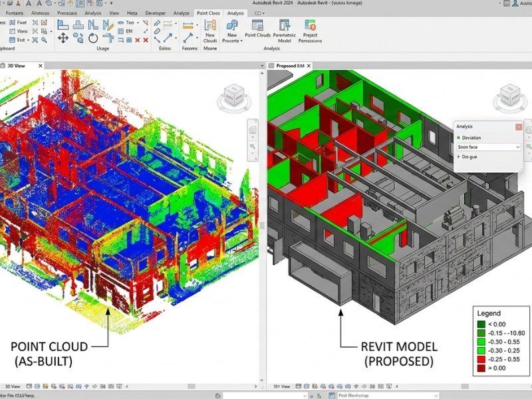
Task: Switch to the Developer ribbon tab
Action: (156, 13)
